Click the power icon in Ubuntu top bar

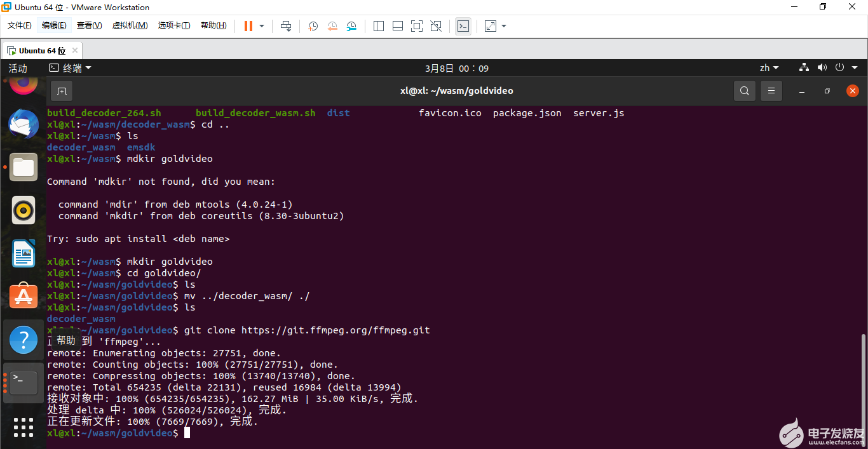click(840, 67)
